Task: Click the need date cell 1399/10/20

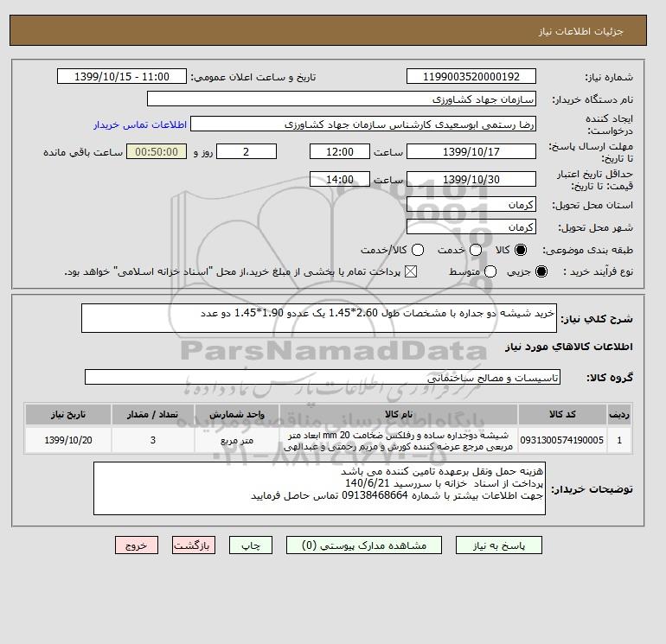Action: point(68,440)
